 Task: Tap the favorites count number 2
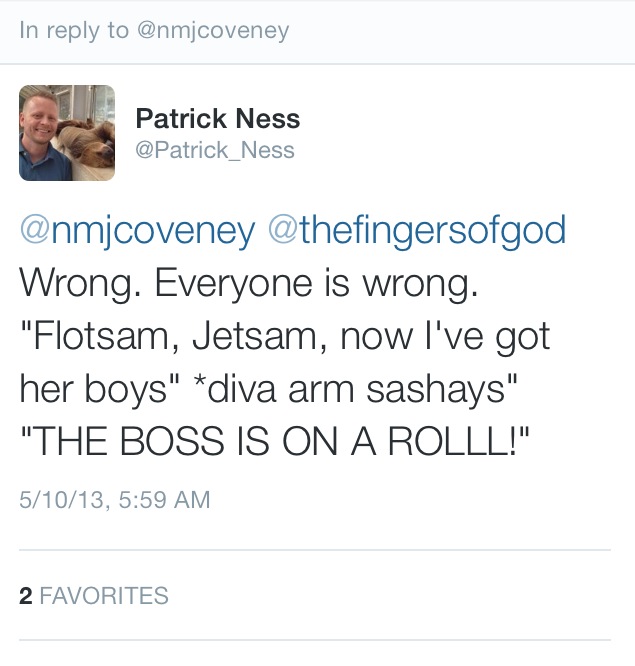[26, 596]
